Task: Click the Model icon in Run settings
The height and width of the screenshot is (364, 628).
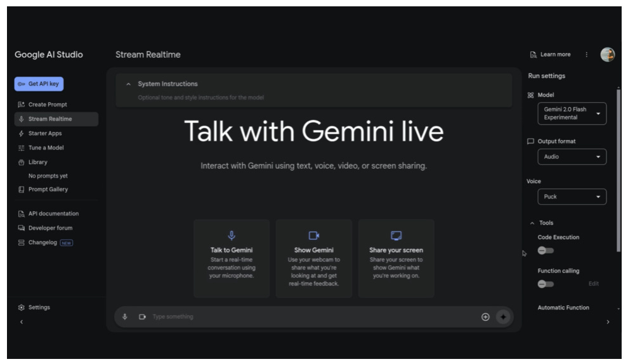Action: click(531, 95)
